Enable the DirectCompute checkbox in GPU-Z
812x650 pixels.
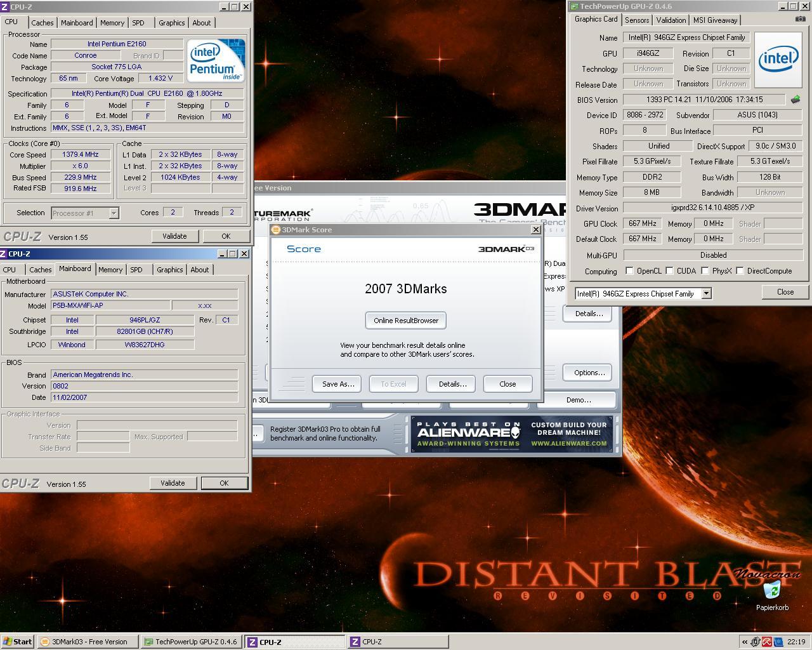click(x=740, y=271)
